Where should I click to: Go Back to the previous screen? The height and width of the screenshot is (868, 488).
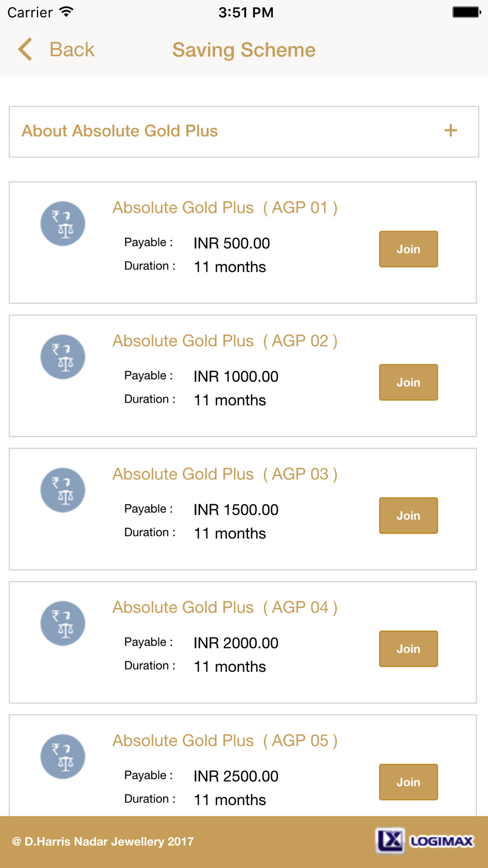[72, 49]
